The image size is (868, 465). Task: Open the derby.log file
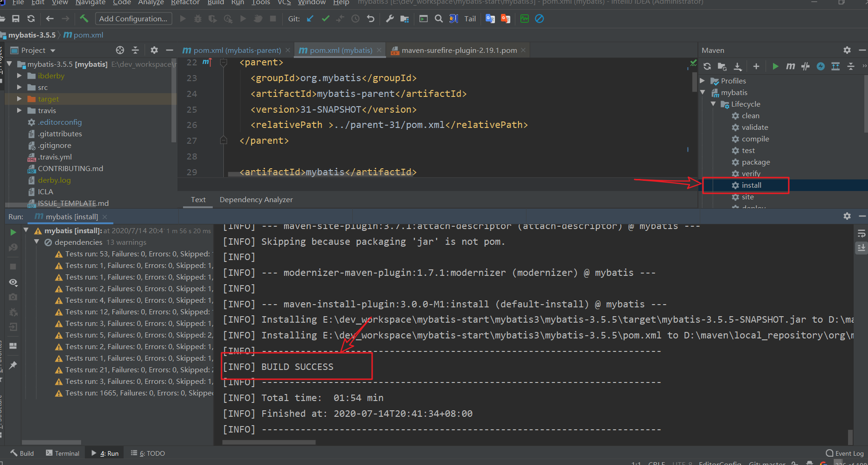click(x=54, y=180)
